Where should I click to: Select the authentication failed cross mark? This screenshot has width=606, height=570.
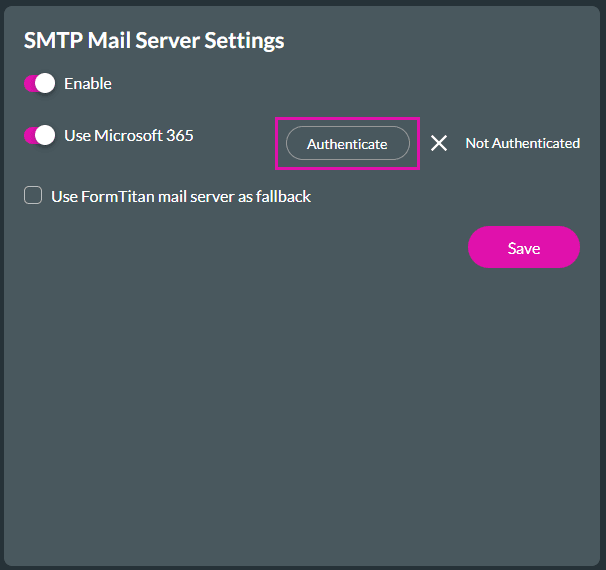438,143
